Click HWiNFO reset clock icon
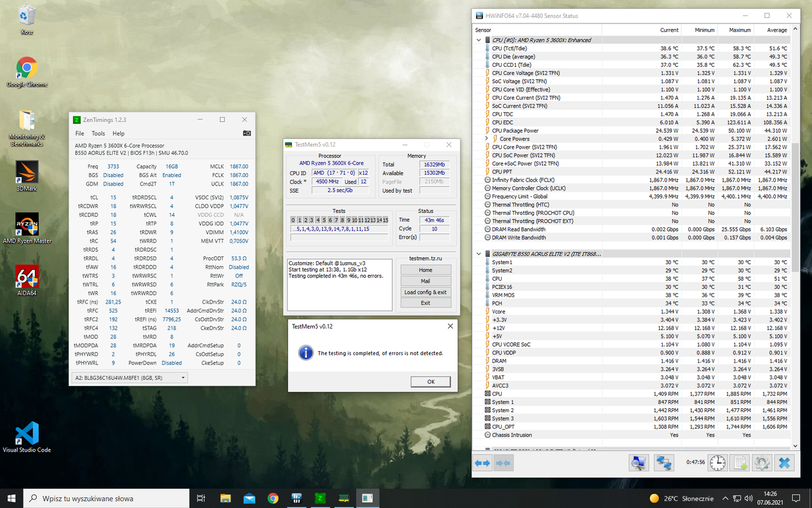The height and width of the screenshot is (508, 812). (x=718, y=464)
